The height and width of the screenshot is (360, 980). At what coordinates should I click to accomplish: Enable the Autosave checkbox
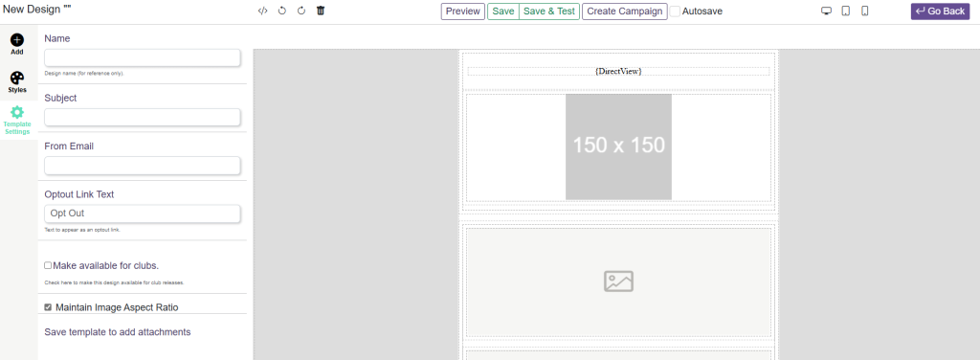click(x=675, y=11)
